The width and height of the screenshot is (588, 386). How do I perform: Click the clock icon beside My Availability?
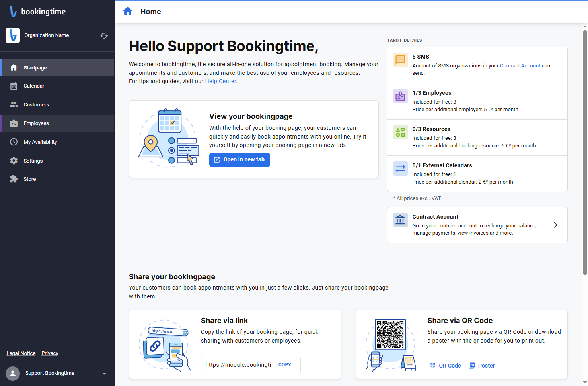[14, 142]
